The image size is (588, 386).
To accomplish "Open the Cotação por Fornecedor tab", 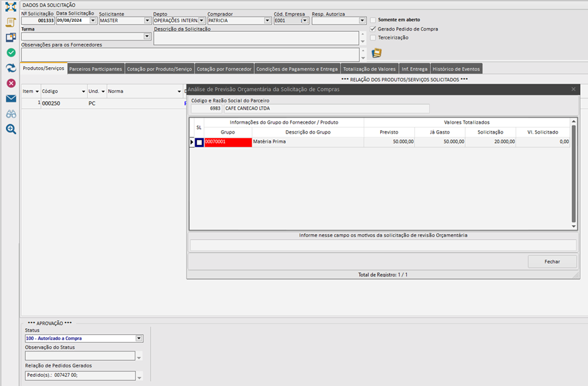I will 224,68.
